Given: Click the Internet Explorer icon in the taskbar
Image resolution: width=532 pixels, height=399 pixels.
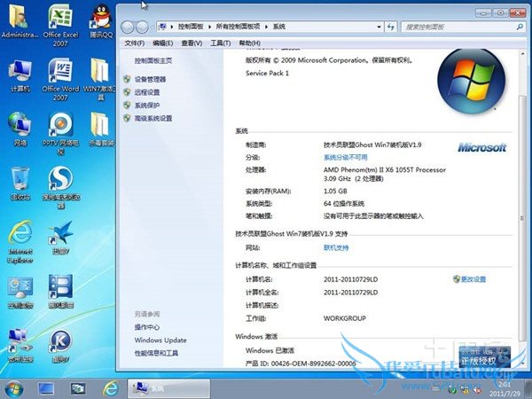Looking at the screenshot, I should point(110,387).
